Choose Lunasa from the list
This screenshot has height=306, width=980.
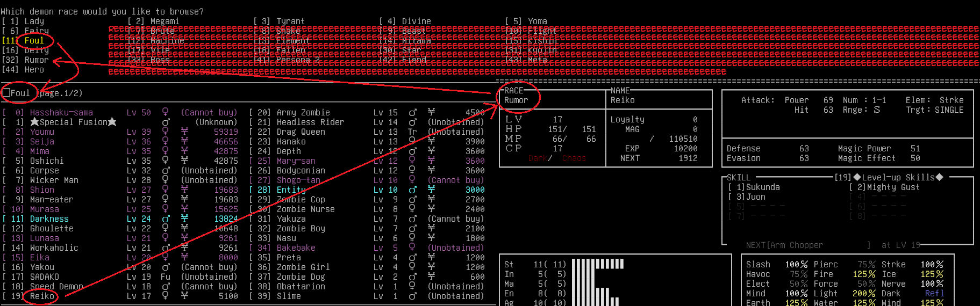tap(119, 238)
